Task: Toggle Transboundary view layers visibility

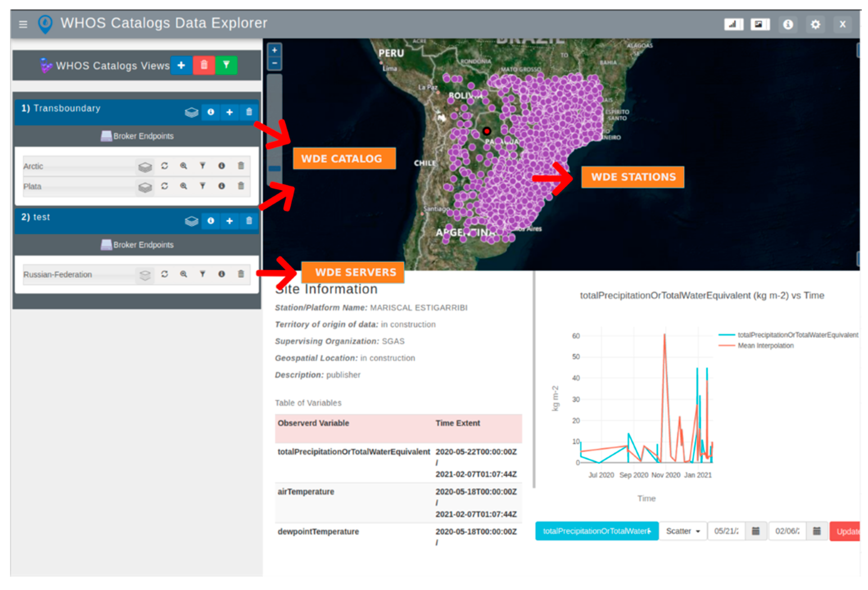Action: [x=192, y=112]
